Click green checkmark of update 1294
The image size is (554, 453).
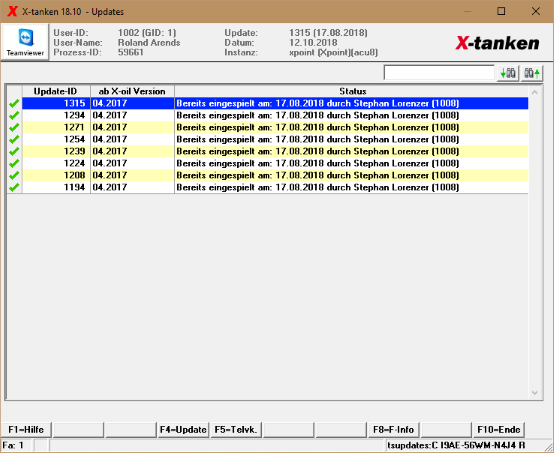pos(14,116)
